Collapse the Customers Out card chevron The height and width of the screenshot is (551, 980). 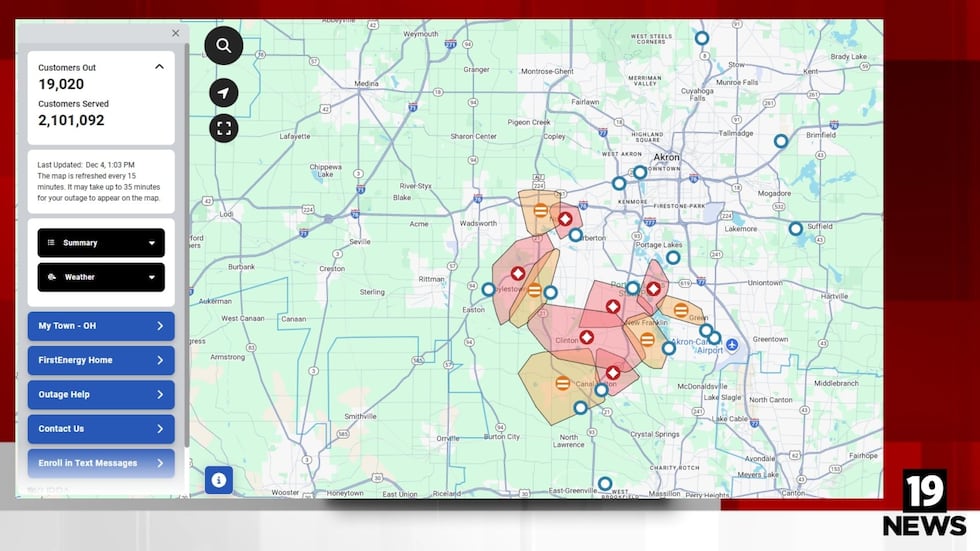point(159,67)
